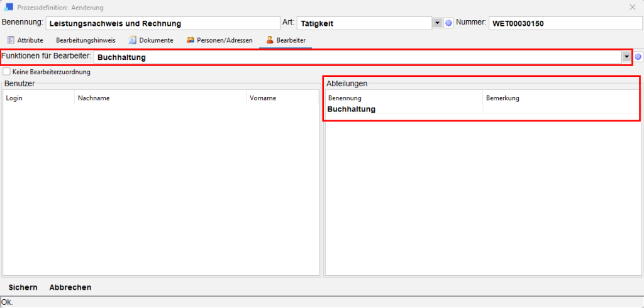
Task: Expand the Funktionen für Bearbeiter dropdown arrow
Action: (626, 57)
